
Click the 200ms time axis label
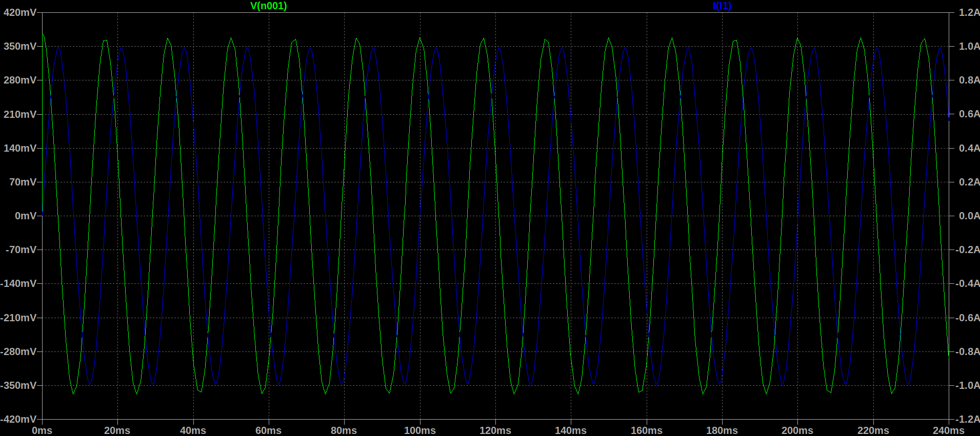797,430
